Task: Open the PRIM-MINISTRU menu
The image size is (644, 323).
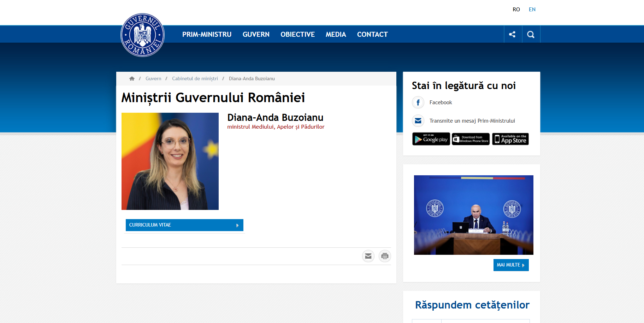Action: (207, 34)
